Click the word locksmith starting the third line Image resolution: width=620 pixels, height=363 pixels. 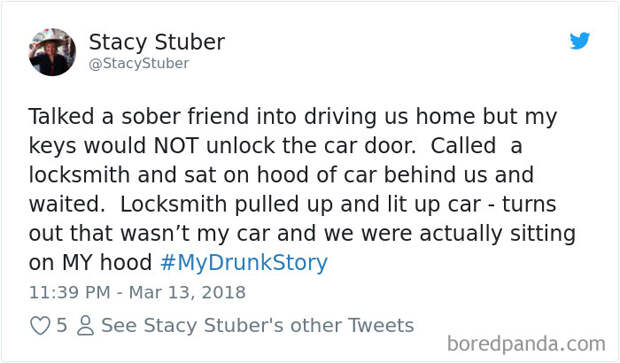(x=79, y=175)
